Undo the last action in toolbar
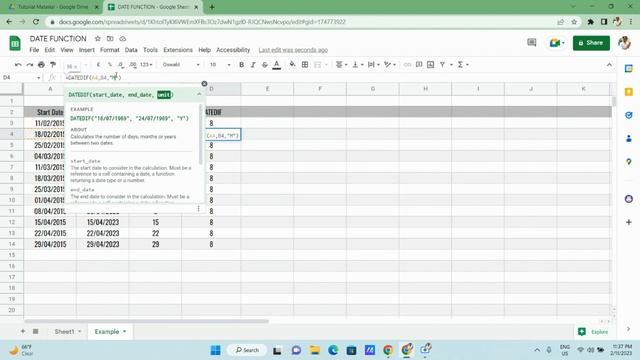 click(18, 64)
